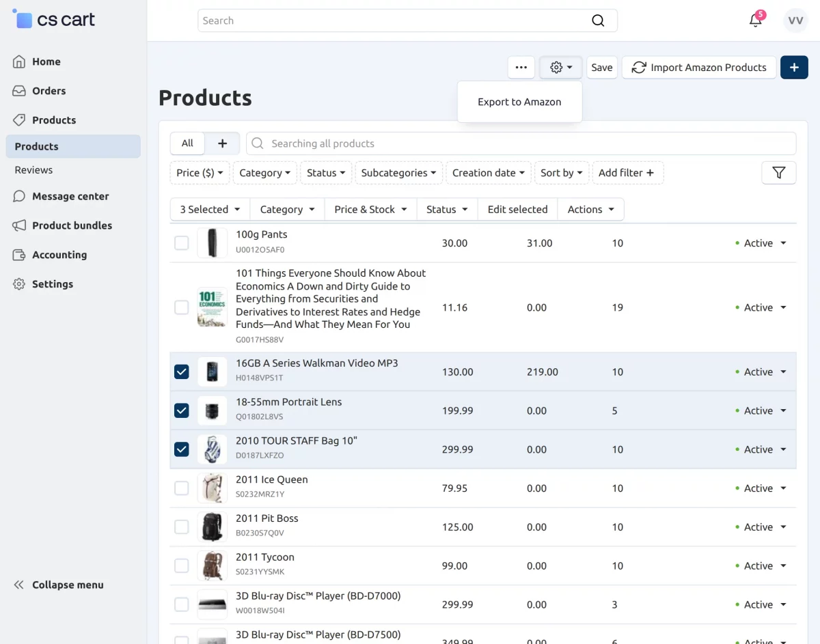The width and height of the screenshot is (820, 644).
Task: Choose Export to Amazon from the dropdown
Action: (519, 102)
